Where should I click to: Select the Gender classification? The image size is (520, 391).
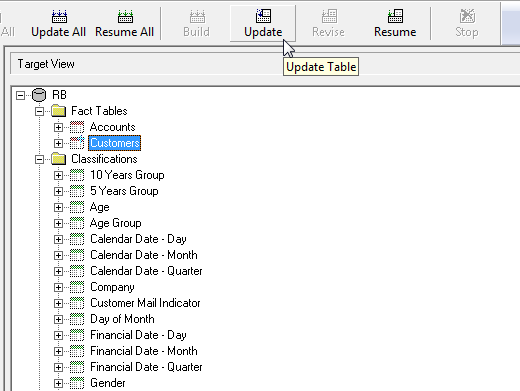click(108, 383)
